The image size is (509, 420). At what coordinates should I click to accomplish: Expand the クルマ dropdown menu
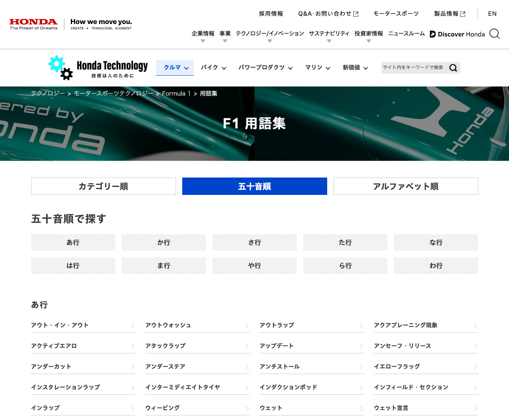pos(175,67)
